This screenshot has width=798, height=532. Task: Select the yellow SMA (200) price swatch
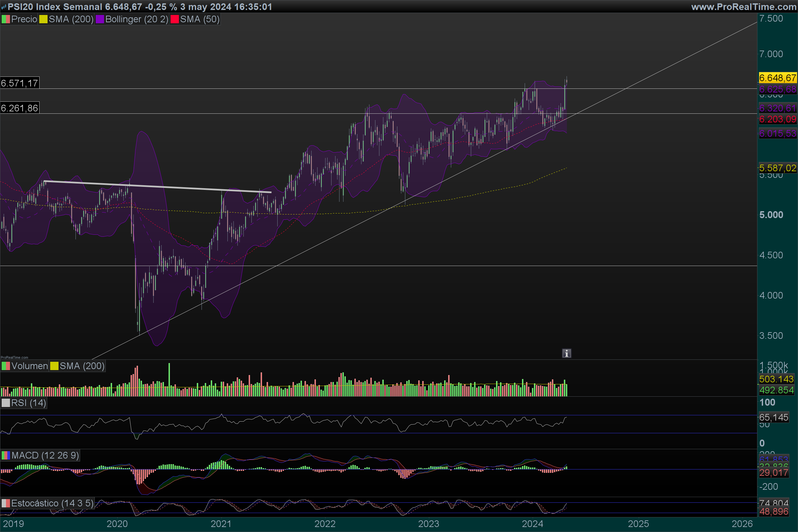[43, 19]
